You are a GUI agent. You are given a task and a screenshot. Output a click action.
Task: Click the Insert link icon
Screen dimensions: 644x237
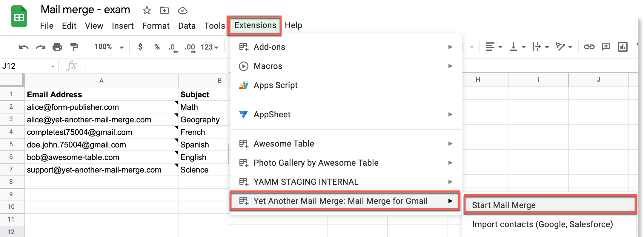(x=589, y=47)
